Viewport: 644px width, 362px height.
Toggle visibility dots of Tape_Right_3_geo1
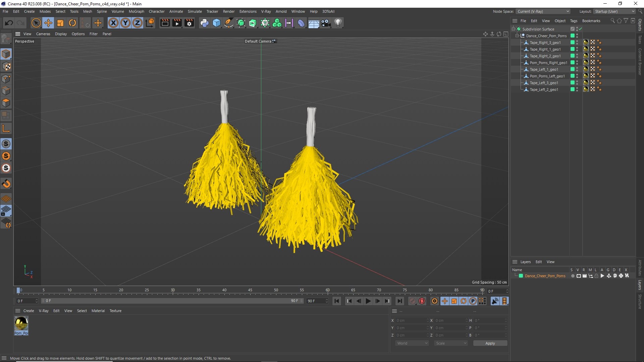pyautogui.click(x=577, y=43)
